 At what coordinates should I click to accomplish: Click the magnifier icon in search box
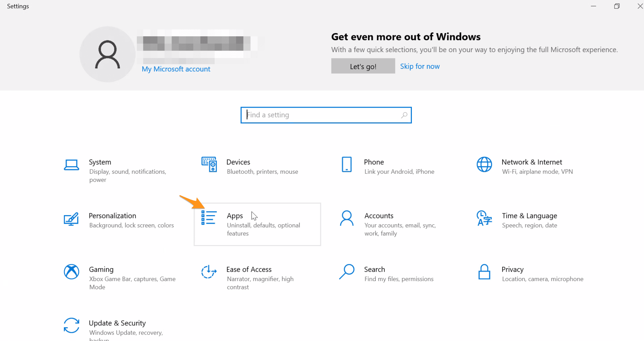tap(404, 115)
